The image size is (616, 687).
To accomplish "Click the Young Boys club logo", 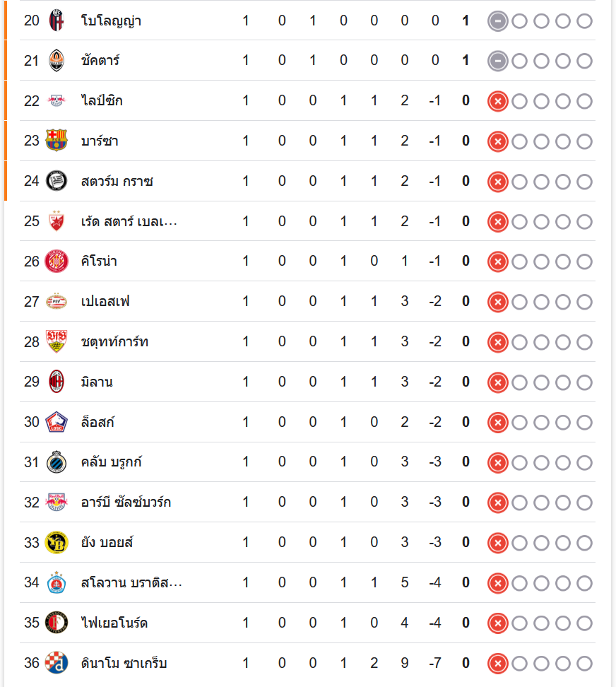I will tap(57, 543).
